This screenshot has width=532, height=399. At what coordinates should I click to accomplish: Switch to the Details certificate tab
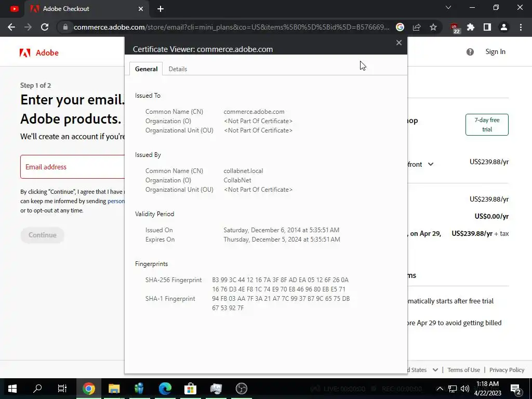coord(178,69)
